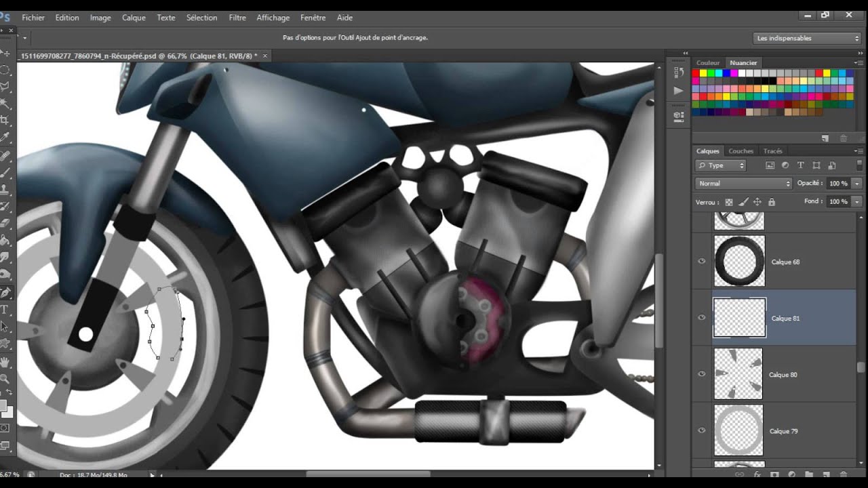Open the Type layer filter dropdown
The height and width of the screenshot is (488, 868).
(721, 165)
